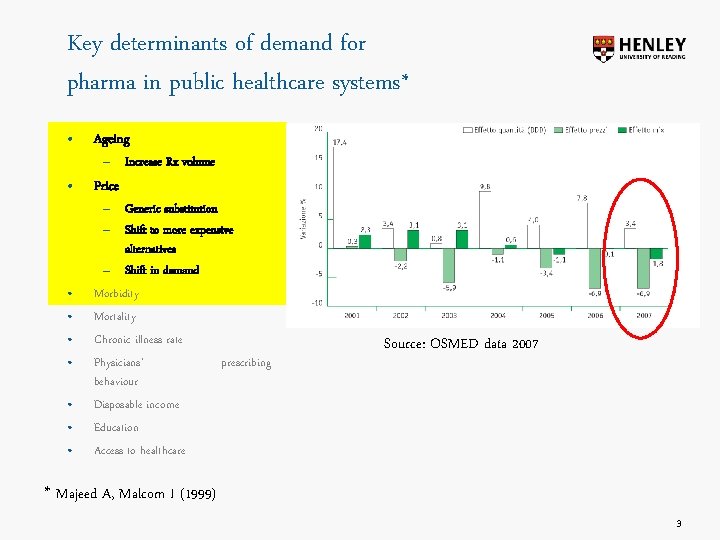Image resolution: width=720 pixels, height=540 pixels.
Task: Click the 'Variazione %' y-axis title
Action: click(303, 219)
